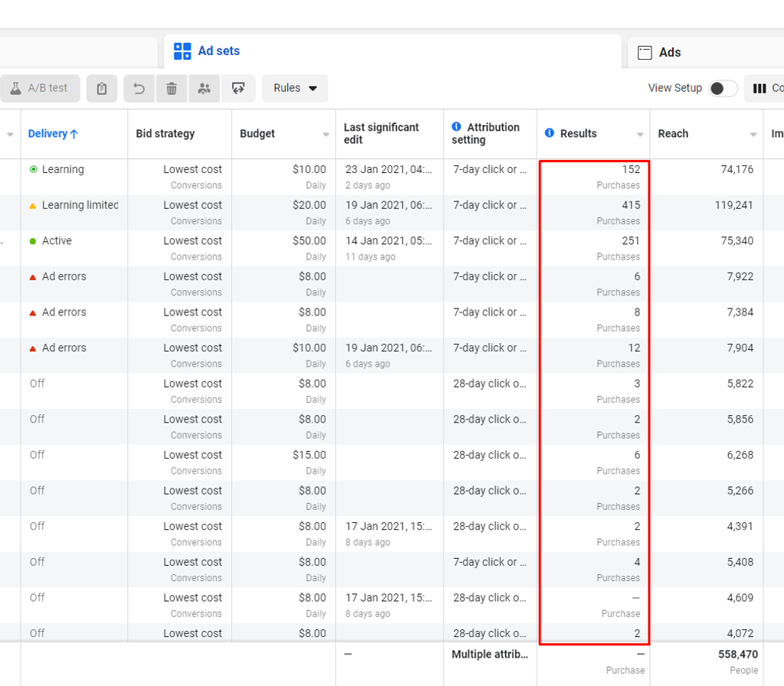
Task: Click the export/share icon beside the audience icon
Action: [x=238, y=89]
